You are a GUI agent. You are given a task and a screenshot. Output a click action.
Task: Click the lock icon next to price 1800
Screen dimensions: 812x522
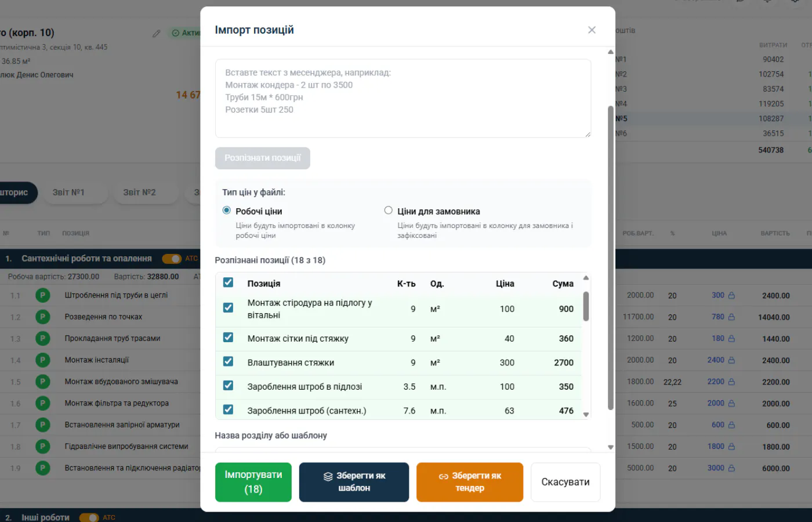731,447
